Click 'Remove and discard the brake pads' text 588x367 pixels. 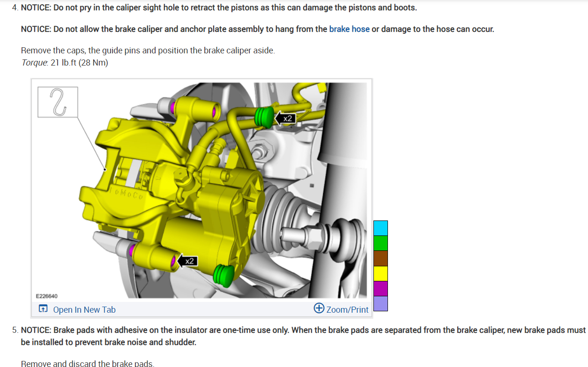[88, 363]
